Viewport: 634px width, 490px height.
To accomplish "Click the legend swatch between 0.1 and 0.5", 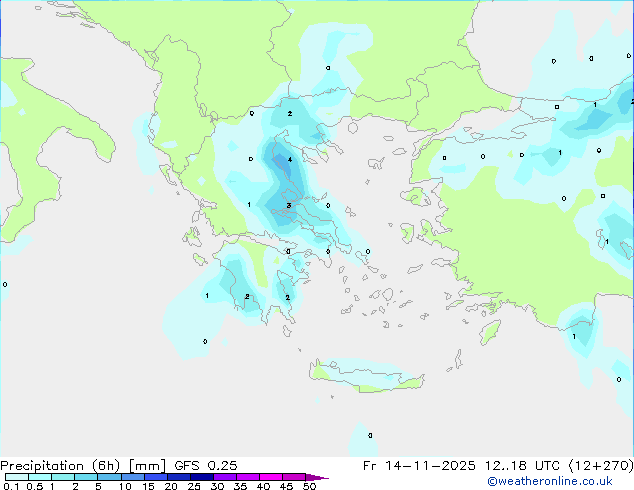I will 17,477.
